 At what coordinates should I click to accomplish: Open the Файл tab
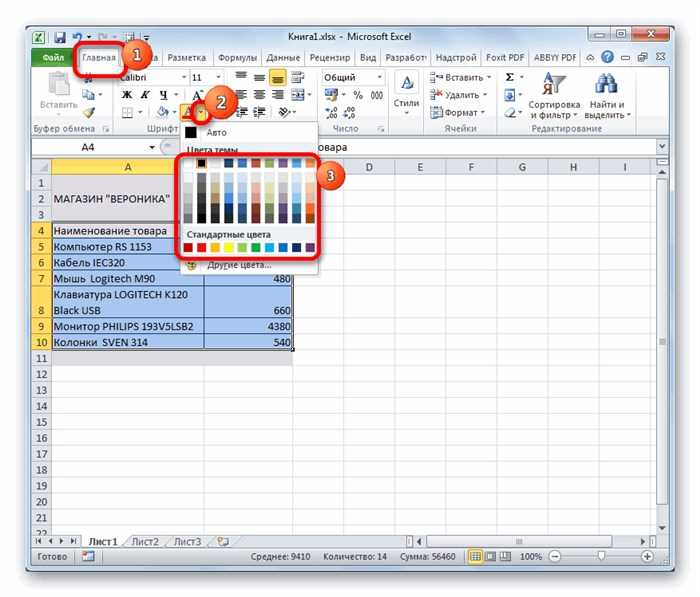pos(53,58)
